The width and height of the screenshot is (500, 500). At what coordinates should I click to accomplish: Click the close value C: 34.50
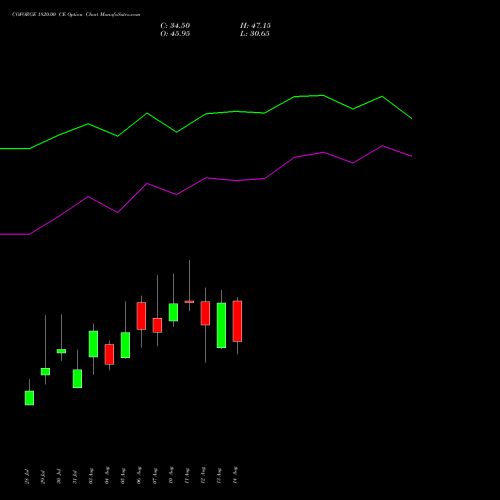click(x=175, y=26)
